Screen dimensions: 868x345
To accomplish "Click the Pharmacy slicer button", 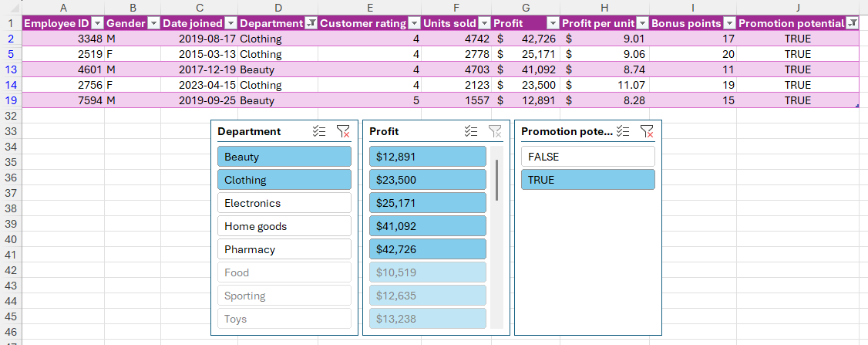I will 284,249.
